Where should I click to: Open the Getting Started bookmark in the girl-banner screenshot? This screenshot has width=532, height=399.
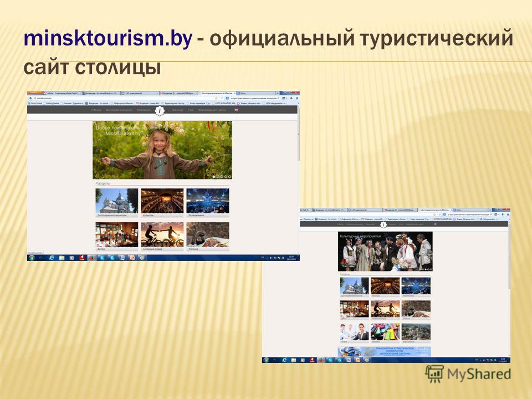point(51,103)
